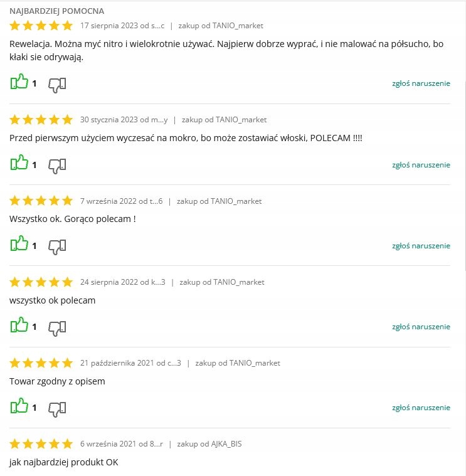This screenshot has height=476, width=466.
Task: Click "zgłoś naruszenie" for the 30 stycznia 2023 review
Action: [421, 165]
